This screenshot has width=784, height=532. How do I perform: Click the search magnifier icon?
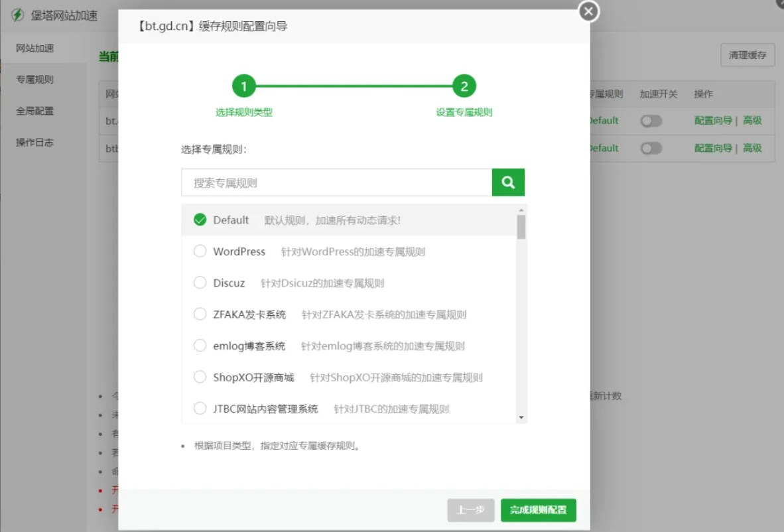pos(507,182)
